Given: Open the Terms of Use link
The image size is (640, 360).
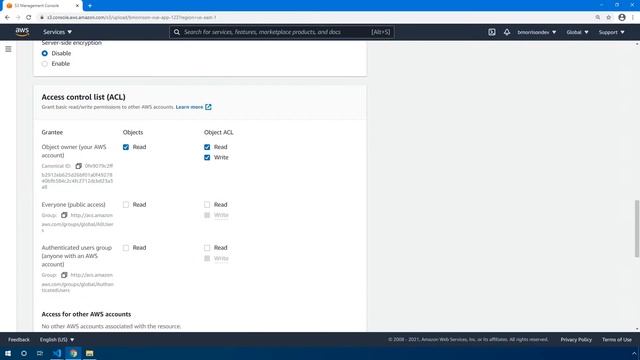Looking at the screenshot, I should tap(617, 340).
